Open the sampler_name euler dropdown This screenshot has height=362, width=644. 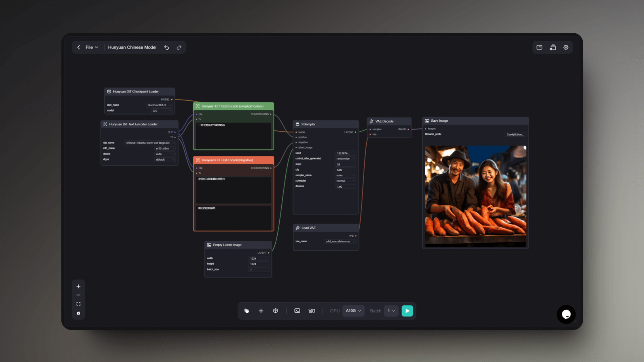click(345, 175)
